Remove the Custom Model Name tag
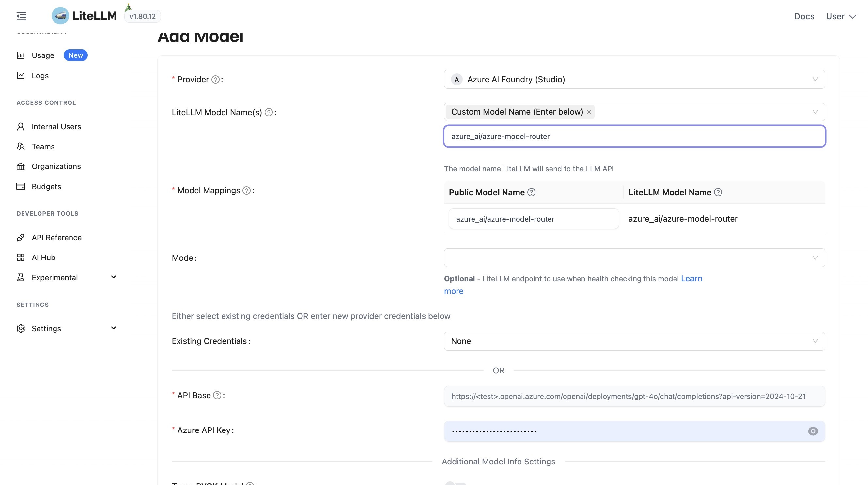The image size is (868, 485). (x=589, y=112)
